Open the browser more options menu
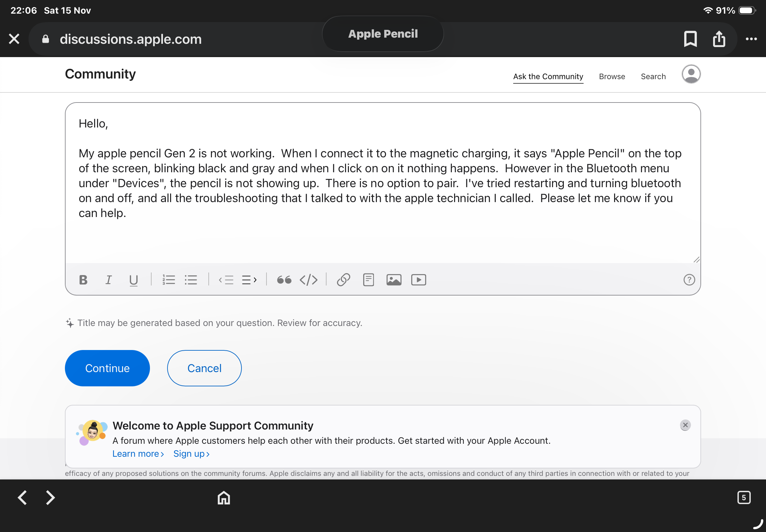 [x=751, y=39]
